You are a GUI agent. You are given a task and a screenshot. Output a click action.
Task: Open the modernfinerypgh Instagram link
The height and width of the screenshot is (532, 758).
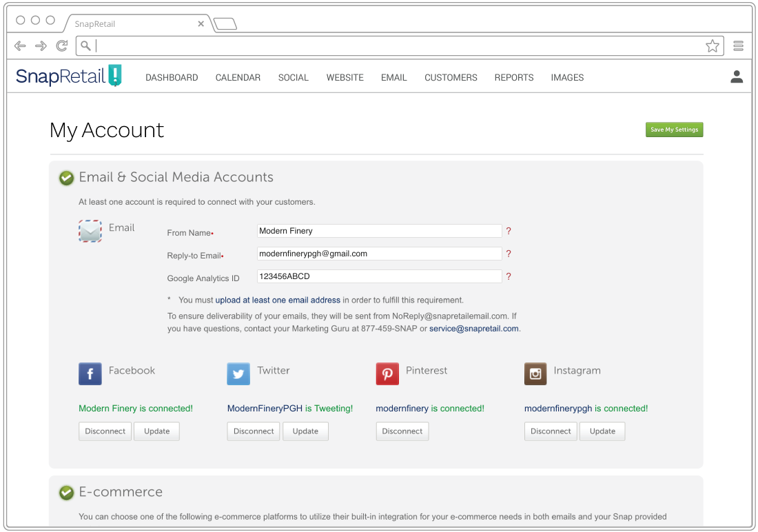558,409
